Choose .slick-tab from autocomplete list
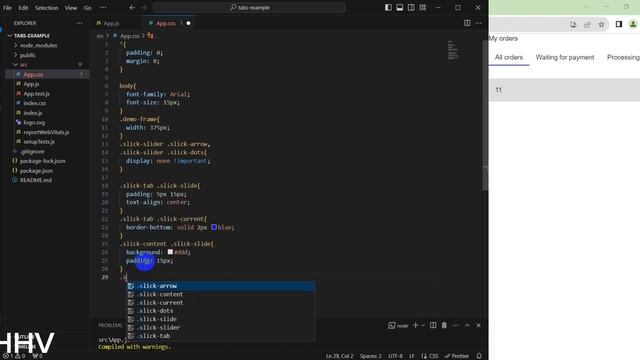The width and height of the screenshot is (640, 360). tap(220, 336)
